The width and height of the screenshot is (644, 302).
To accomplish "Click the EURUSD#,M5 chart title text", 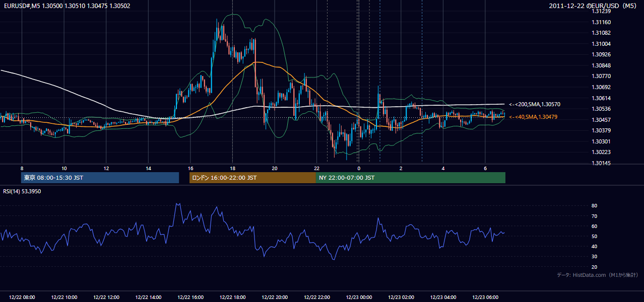I will pos(67,6).
